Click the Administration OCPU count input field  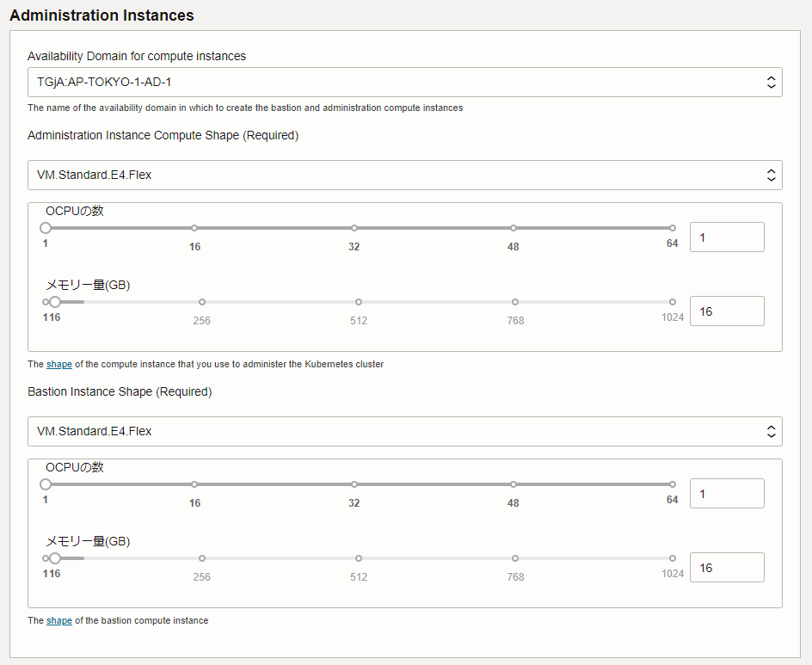point(726,237)
